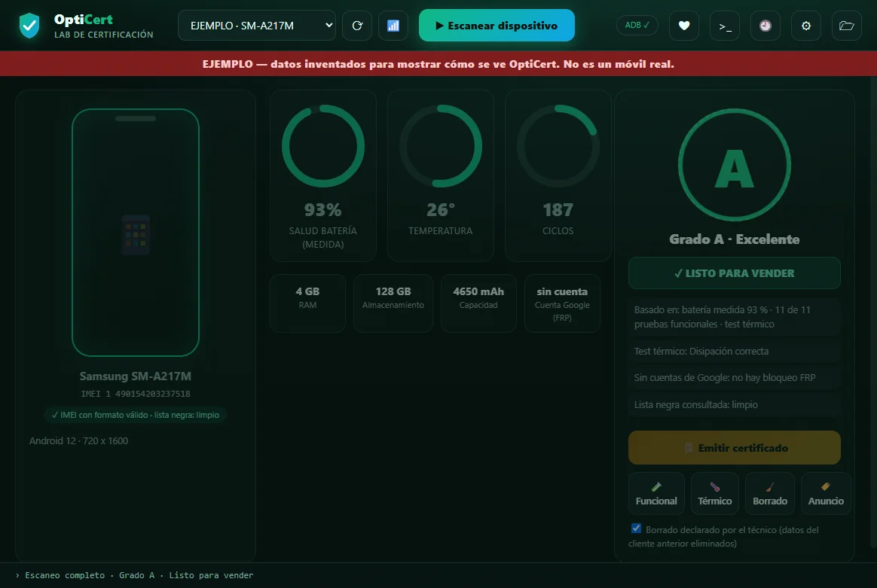Click the 4 GB RAM card
Viewport: 877px width, 588px height.
(307, 303)
